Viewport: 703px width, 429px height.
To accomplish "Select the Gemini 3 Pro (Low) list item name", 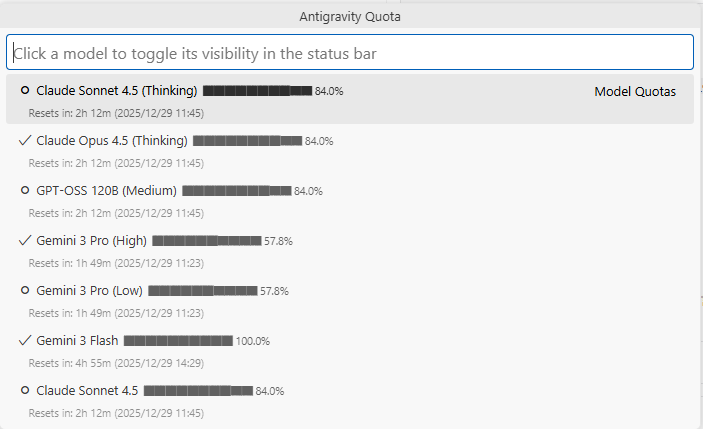I will click(89, 291).
